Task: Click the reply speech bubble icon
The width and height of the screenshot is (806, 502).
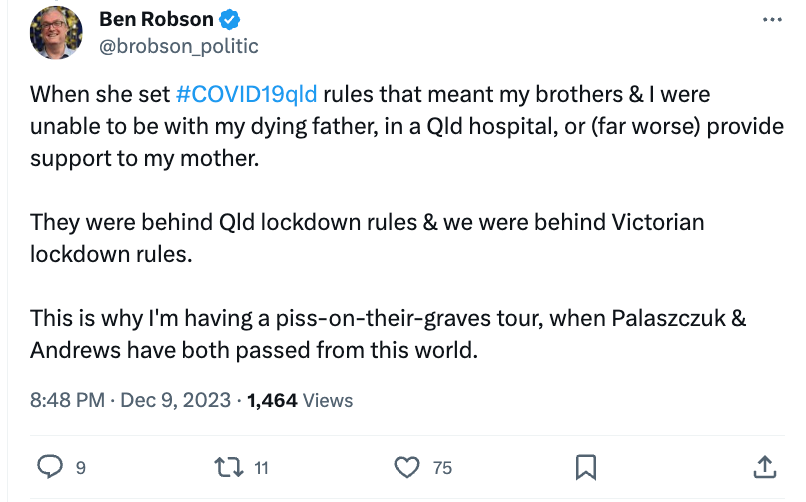Action: (49, 466)
